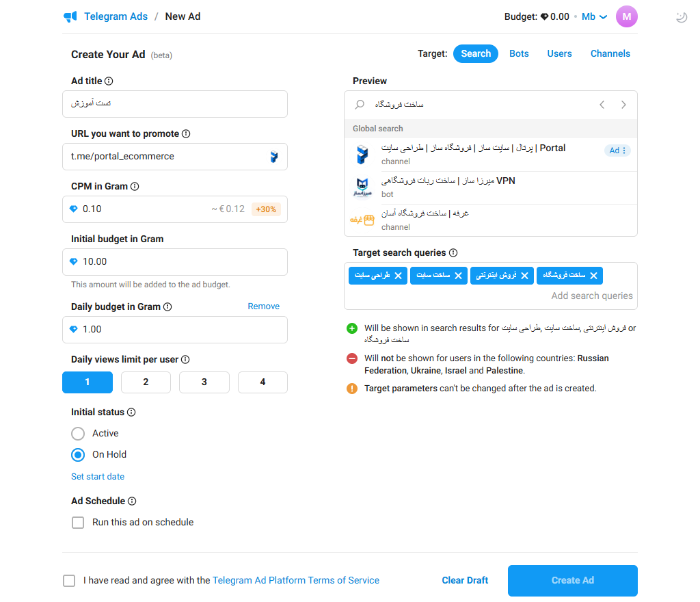Click the '~€0.12' estimated price text
This screenshot has width=700, height=602.
point(228,209)
